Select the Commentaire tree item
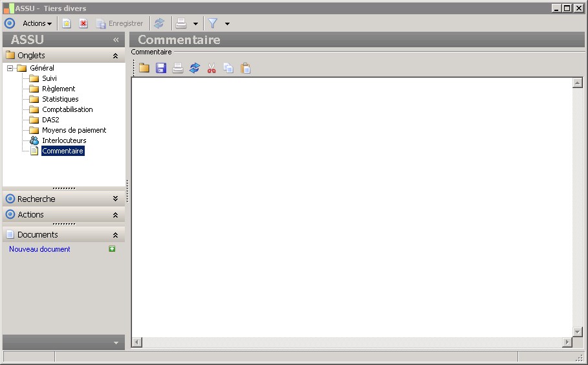The width and height of the screenshot is (588, 365). click(63, 151)
